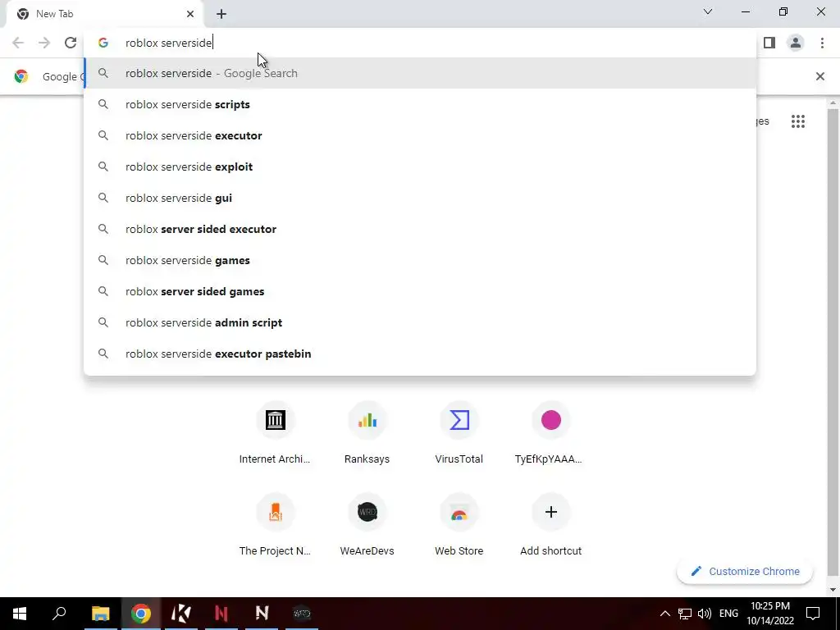This screenshot has height=630, width=840.
Task: Choose suggestion 'roblox serverside executor'
Action: pos(420,135)
